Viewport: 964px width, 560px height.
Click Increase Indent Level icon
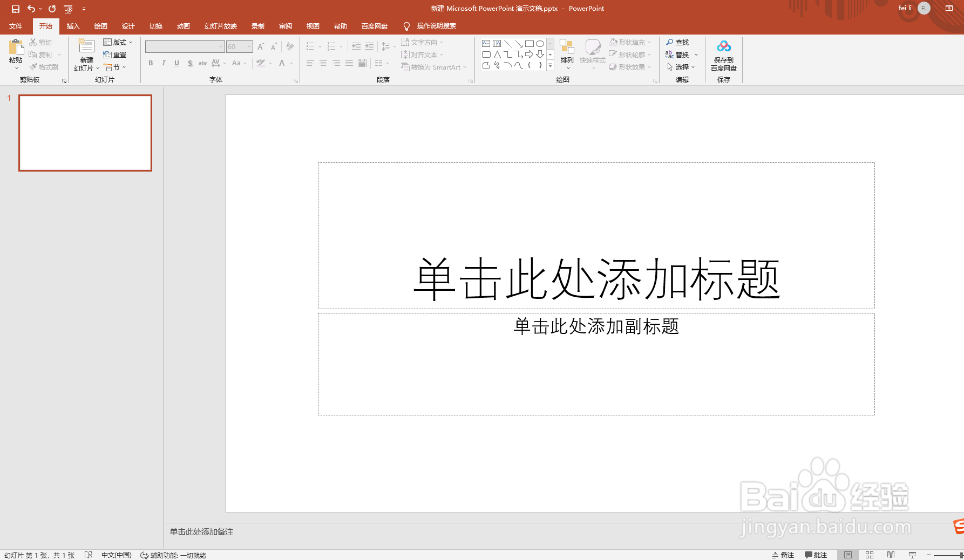(x=369, y=47)
